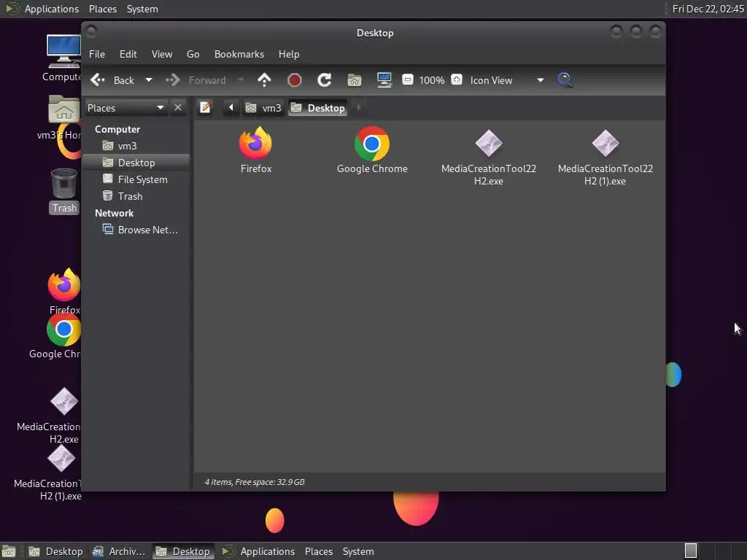Click the window menu button left of title
This screenshot has width=747, height=560.
91,32
